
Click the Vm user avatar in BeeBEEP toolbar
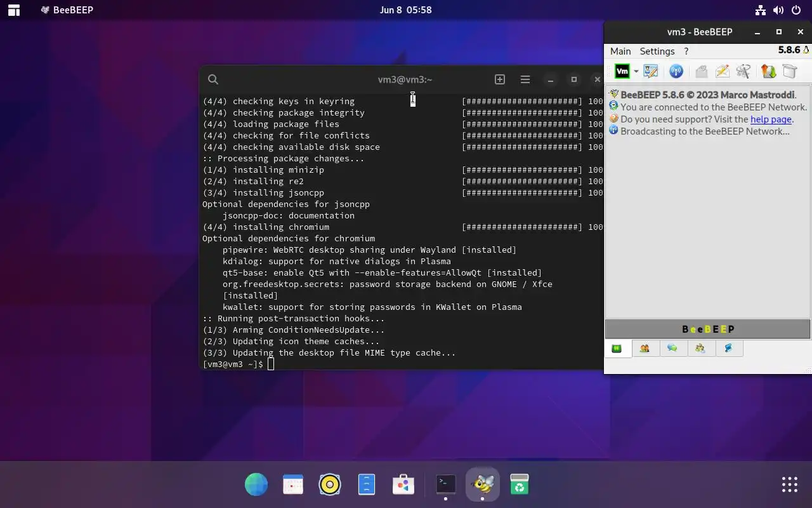pos(622,71)
